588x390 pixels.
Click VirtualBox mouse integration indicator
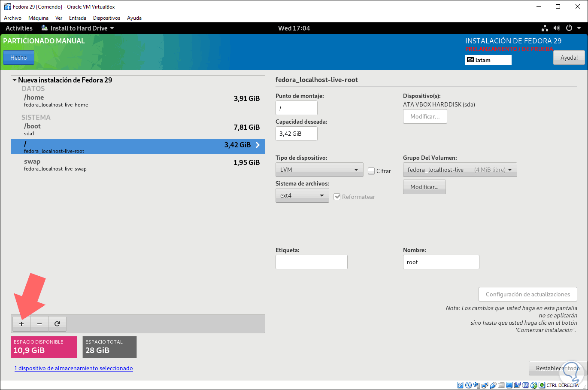click(x=533, y=385)
